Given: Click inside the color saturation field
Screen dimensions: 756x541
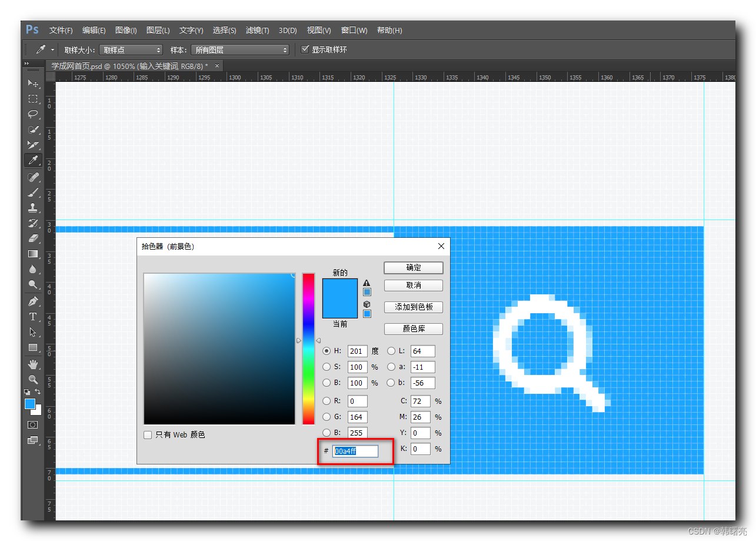Looking at the screenshot, I should tap(219, 349).
